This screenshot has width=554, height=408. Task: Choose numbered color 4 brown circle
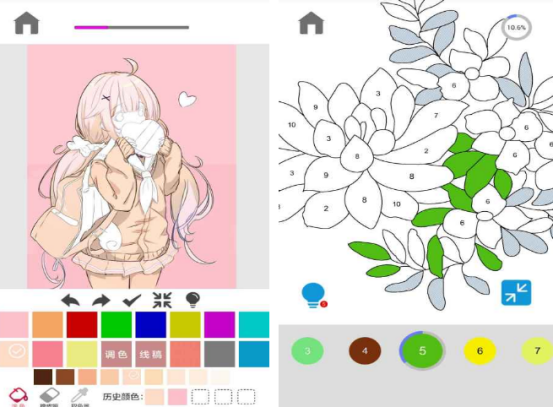coord(365,350)
